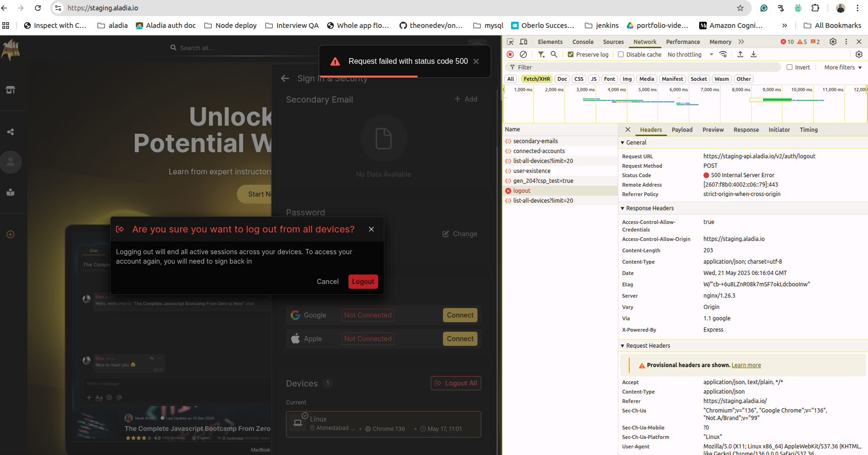Open the Learn more link
This screenshot has height=455, width=868.
(746, 365)
